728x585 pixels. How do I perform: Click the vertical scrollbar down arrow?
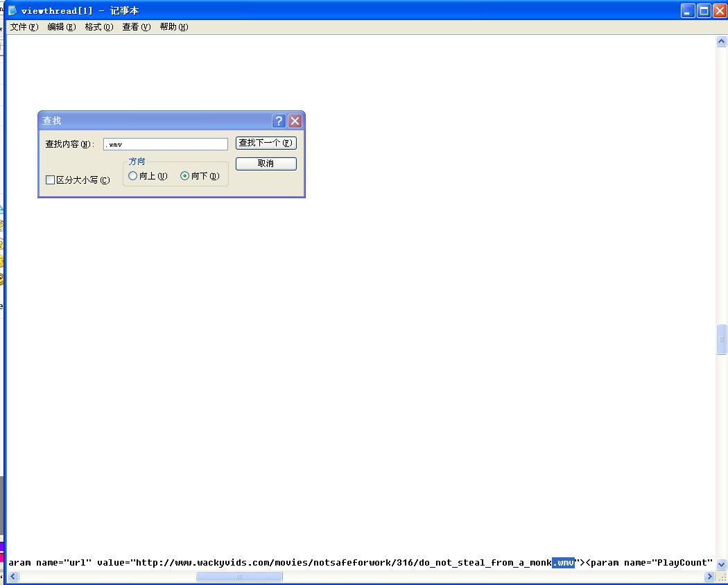721,564
